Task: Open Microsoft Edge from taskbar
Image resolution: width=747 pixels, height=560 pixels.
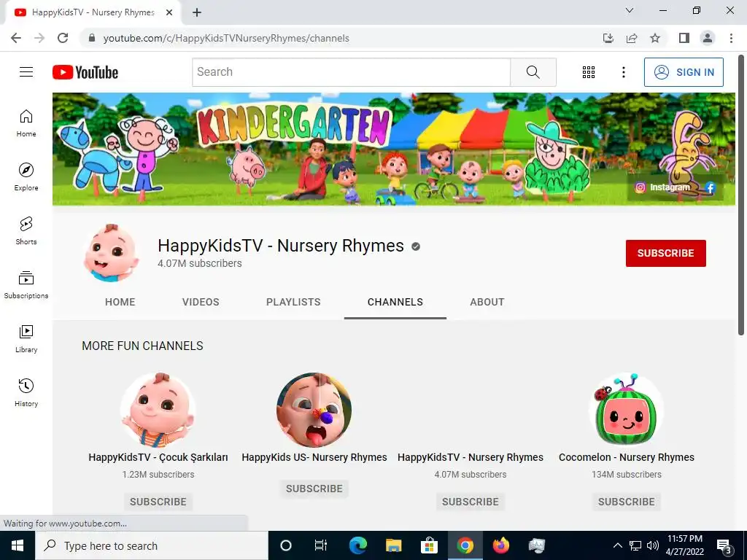Action: point(357,545)
